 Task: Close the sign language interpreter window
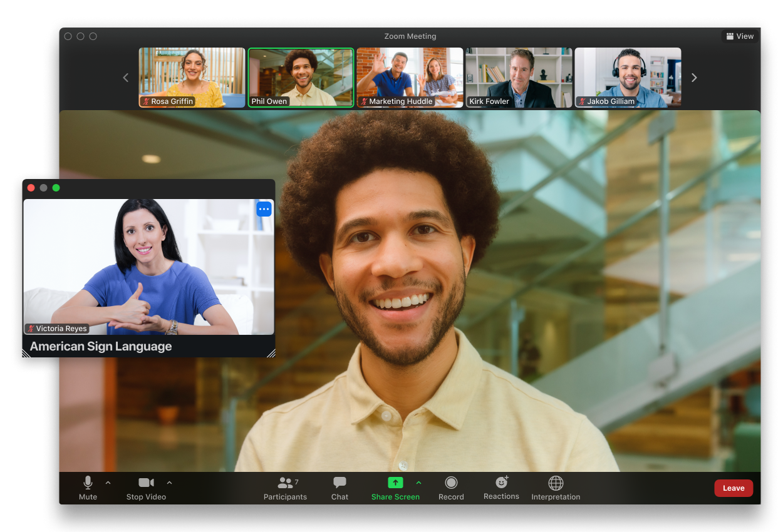pyautogui.click(x=31, y=188)
